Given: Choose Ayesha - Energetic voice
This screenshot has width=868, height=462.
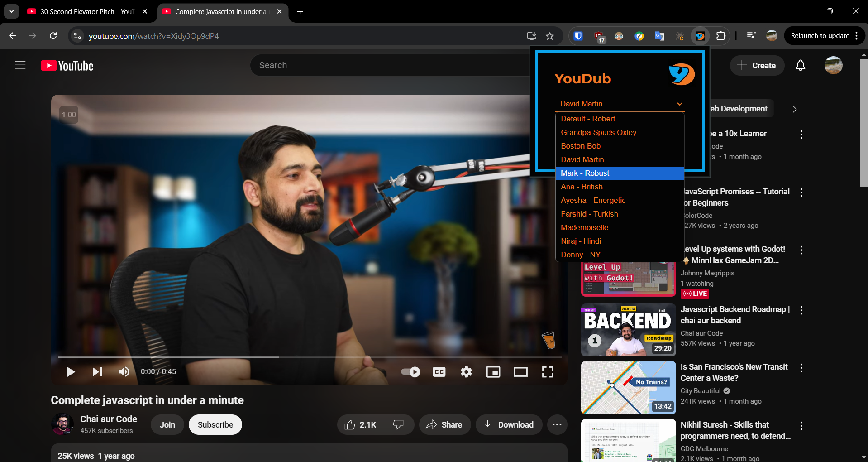Looking at the screenshot, I should point(620,200).
